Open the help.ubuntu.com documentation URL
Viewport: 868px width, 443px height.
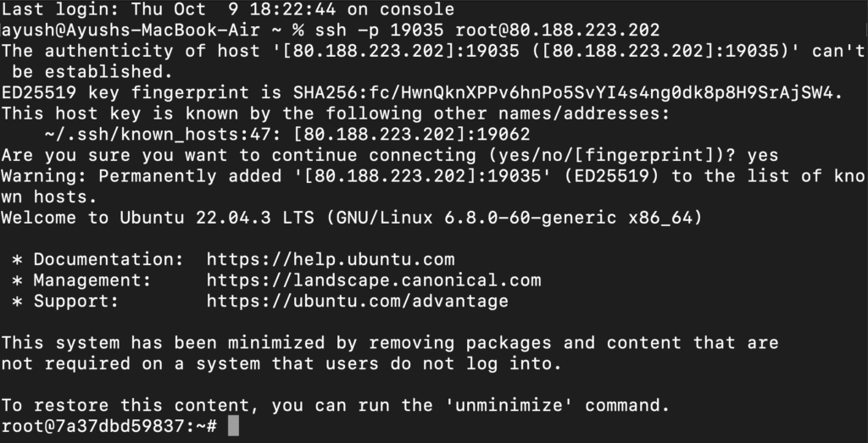331,259
